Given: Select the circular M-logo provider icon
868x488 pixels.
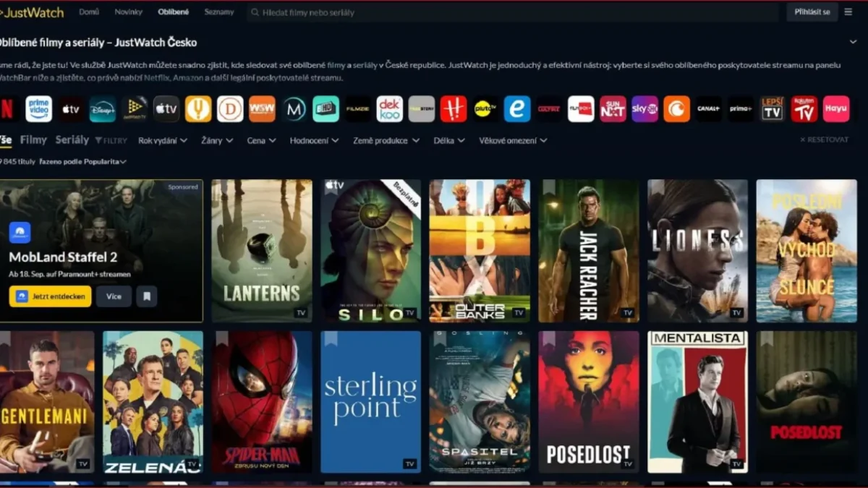Looking at the screenshot, I should pyautogui.click(x=294, y=109).
